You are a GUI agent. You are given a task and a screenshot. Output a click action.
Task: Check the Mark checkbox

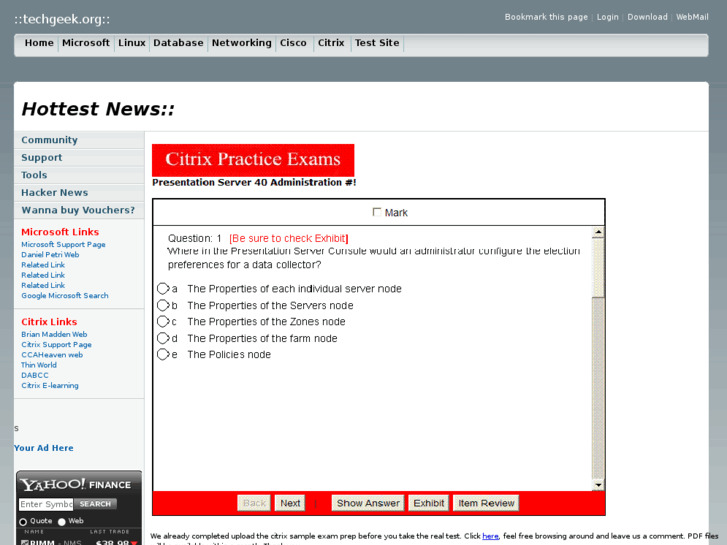point(376,212)
